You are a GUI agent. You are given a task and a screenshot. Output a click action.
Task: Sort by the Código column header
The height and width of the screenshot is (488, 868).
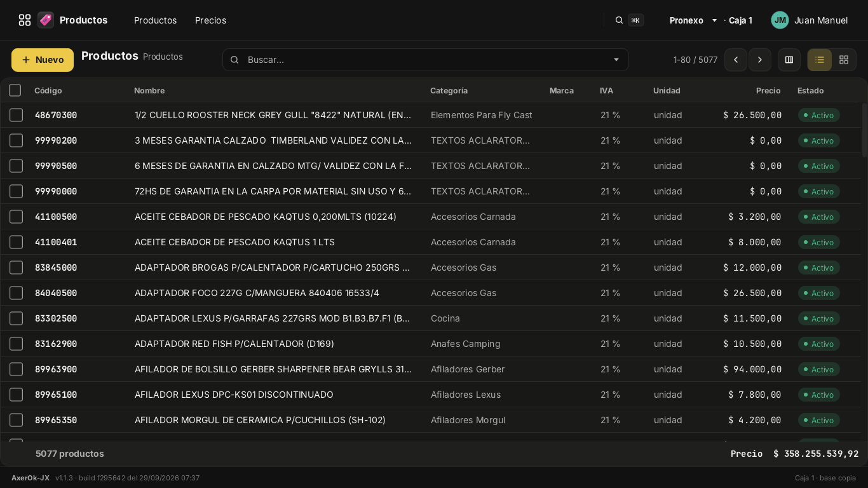48,91
